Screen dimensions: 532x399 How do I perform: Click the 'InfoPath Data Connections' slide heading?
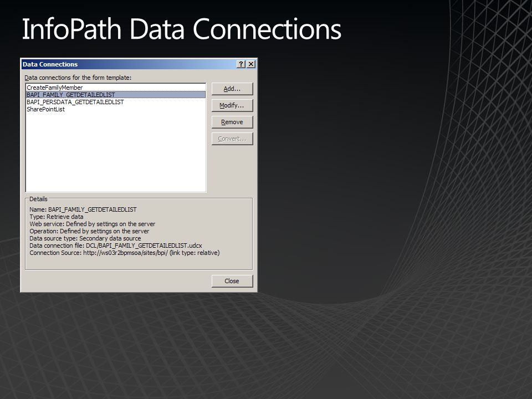click(x=182, y=29)
